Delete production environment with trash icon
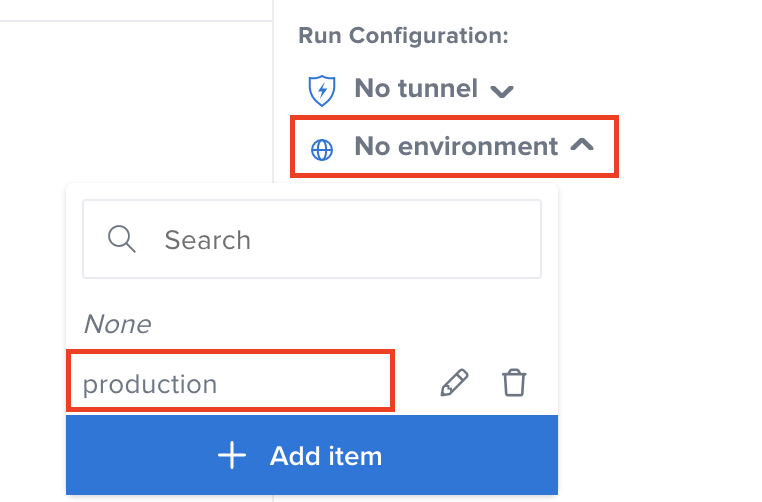Viewport: 762px width, 502px height. (x=514, y=382)
